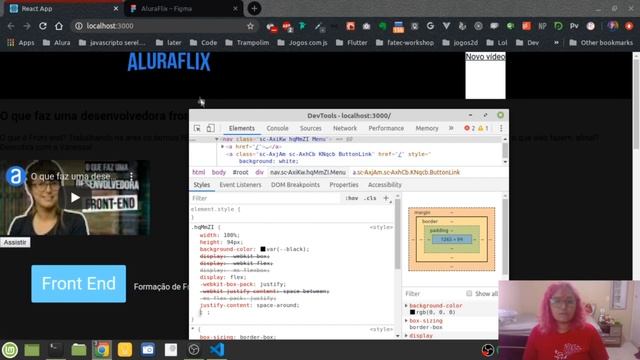Switch to Chrome in the taskbar
This screenshot has width=640, height=360.
[102, 350]
